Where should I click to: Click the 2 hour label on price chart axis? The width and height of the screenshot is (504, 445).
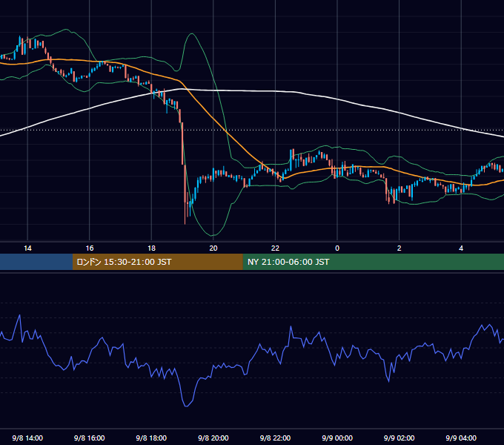click(x=399, y=248)
